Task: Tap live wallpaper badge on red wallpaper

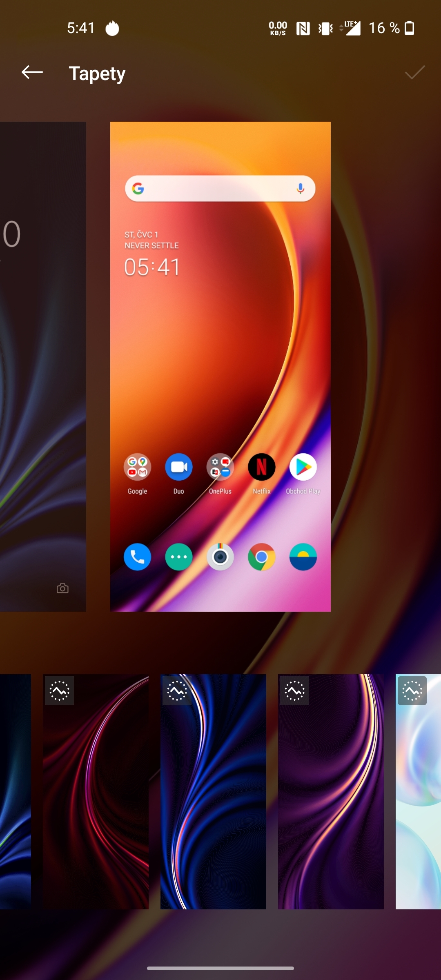Action: 59,691
